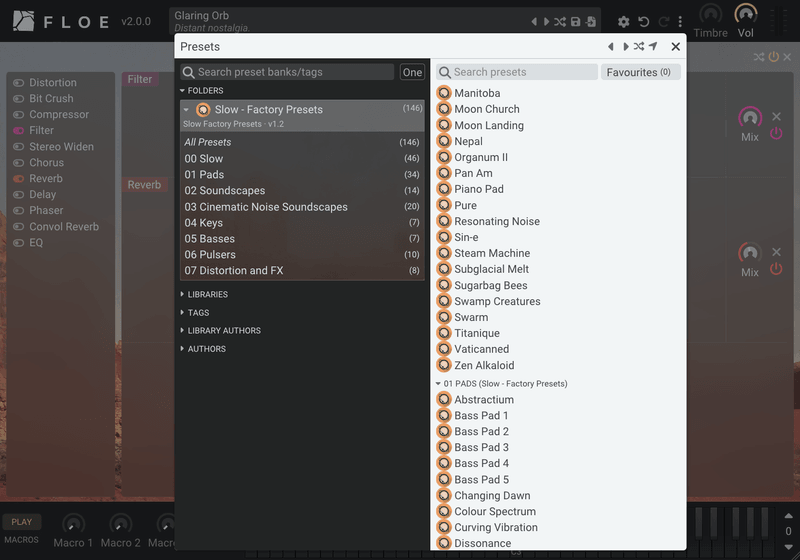800x560 pixels.
Task: Show Favourites presets only
Action: point(640,72)
